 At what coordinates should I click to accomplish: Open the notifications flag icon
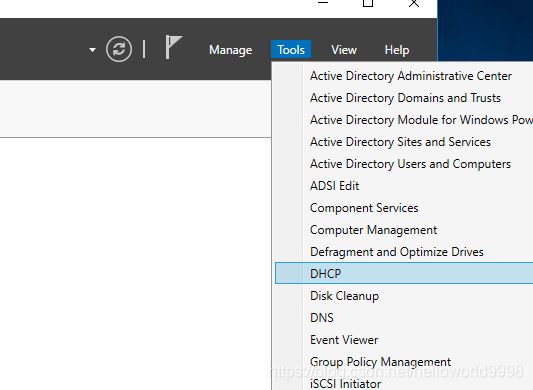(173, 47)
